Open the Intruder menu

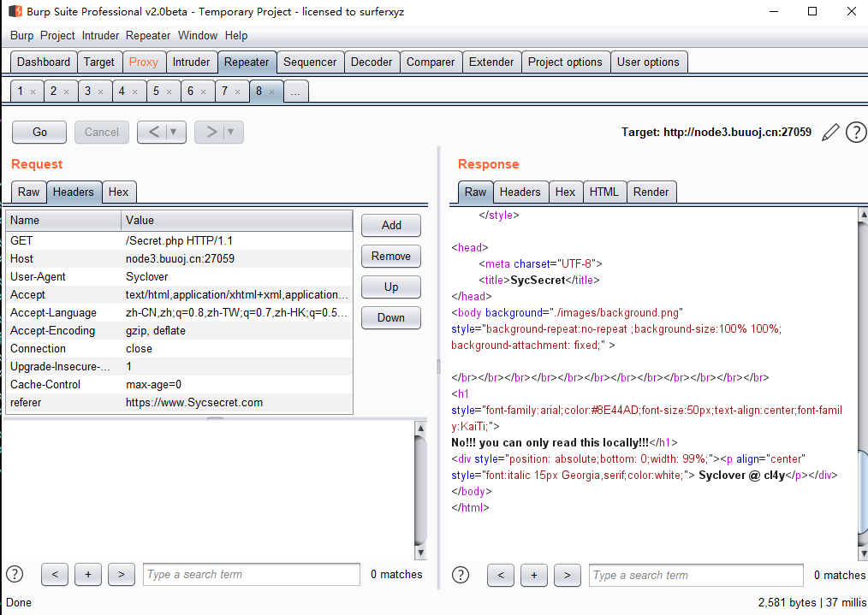click(x=100, y=35)
